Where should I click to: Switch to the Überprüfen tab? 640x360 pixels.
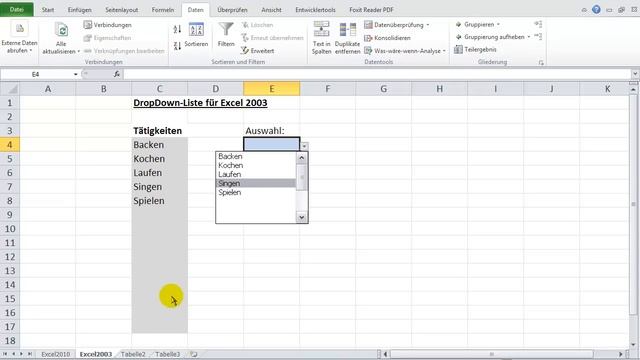[x=232, y=10]
